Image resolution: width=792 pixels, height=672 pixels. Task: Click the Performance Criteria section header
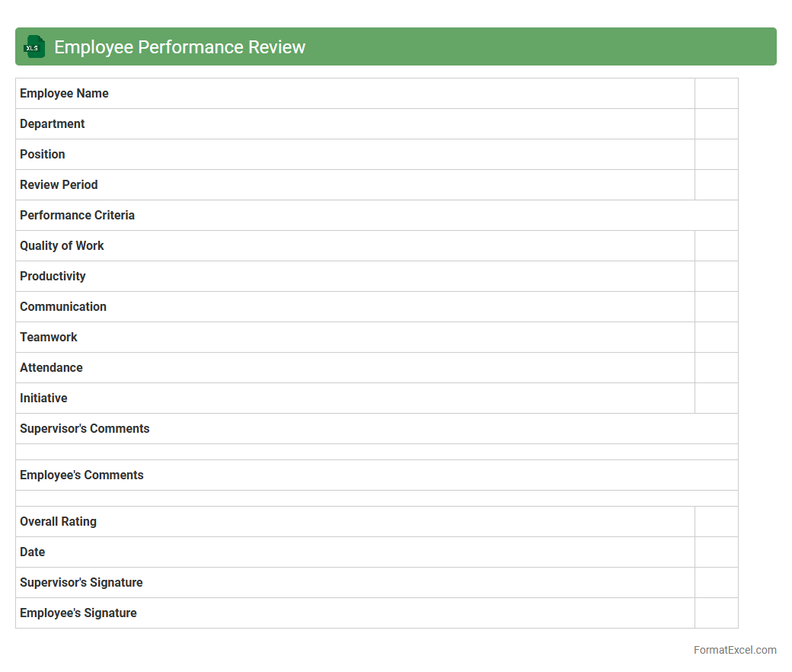point(78,216)
